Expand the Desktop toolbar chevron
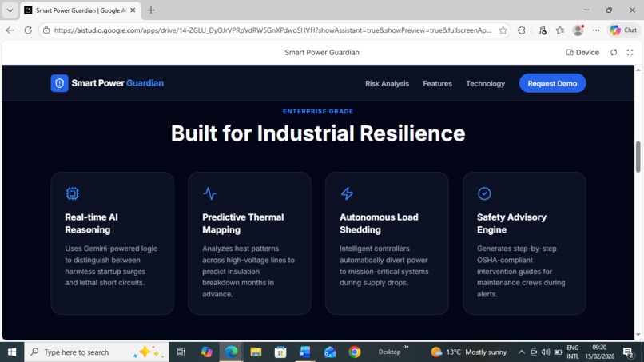The width and height of the screenshot is (644, 362). tap(406, 347)
